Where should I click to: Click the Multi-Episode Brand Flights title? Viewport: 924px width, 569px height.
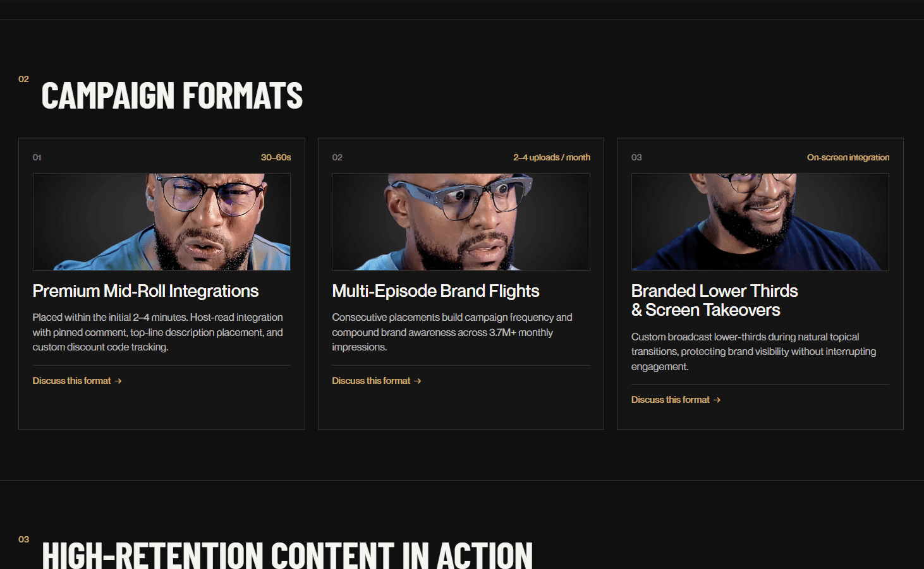coord(435,291)
